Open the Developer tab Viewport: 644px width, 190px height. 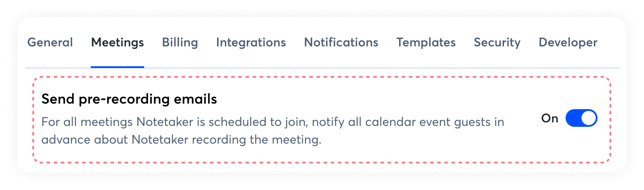coord(568,43)
